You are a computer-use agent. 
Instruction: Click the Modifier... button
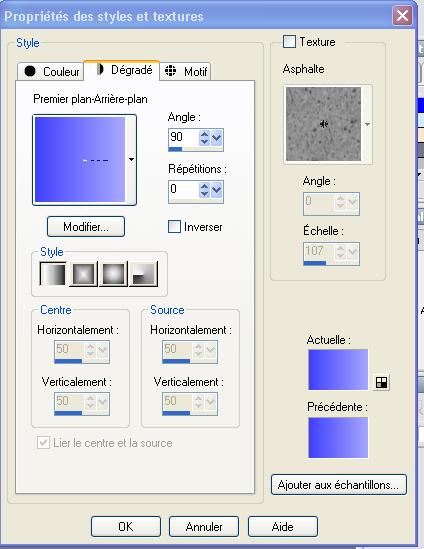pyautogui.click(x=86, y=227)
